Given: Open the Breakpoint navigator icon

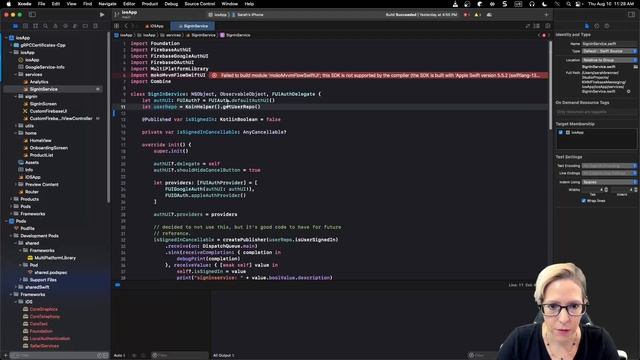Looking at the screenshot, I should pyautogui.click(x=85, y=26).
